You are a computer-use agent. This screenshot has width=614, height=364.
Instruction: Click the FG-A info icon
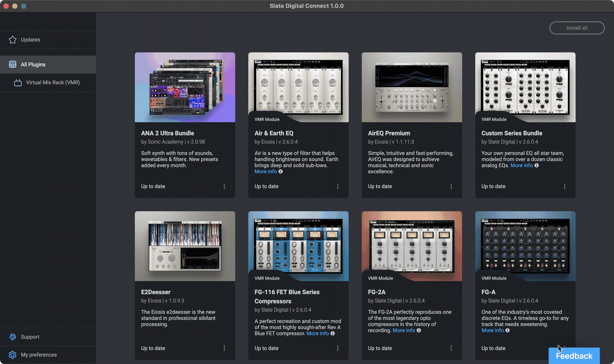pyautogui.click(x=508, y=330)
